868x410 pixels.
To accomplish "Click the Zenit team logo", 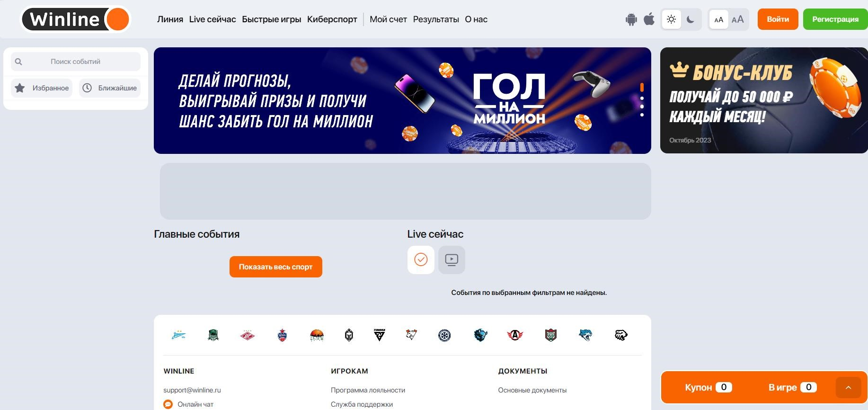I will (179, 335).
